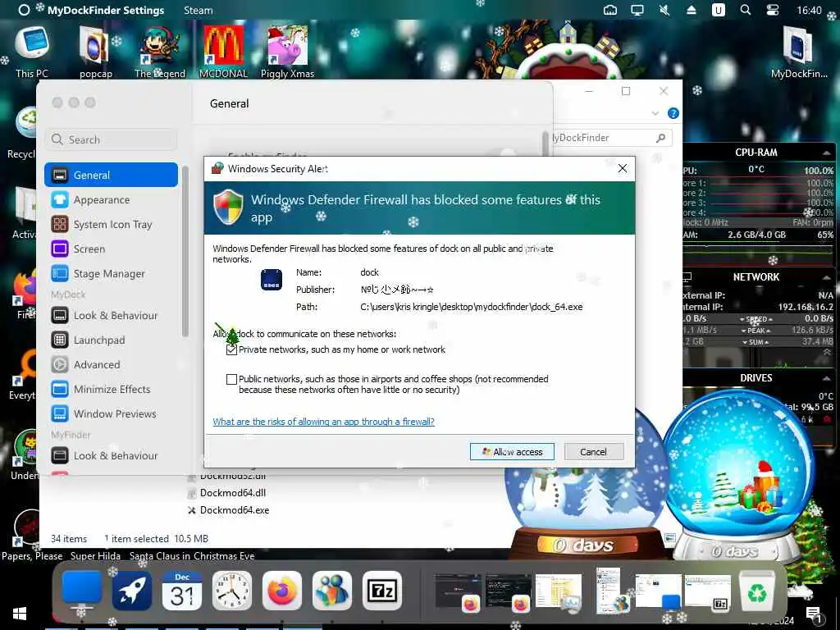The image size is (840, 630).
Task: Open the notification center icon
Action: (814, 614)
